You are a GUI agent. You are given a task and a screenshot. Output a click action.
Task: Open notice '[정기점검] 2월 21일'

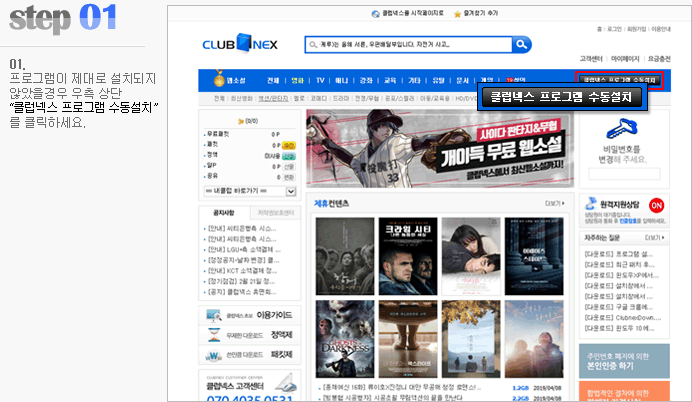pos(241,282)
